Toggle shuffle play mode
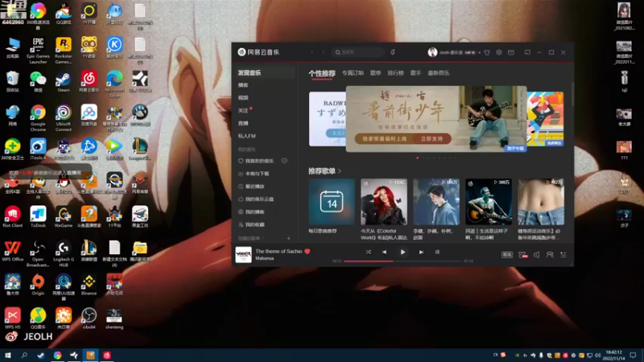Image resolution: width=644 pixels, height=362 pixels. pos(369,252)
